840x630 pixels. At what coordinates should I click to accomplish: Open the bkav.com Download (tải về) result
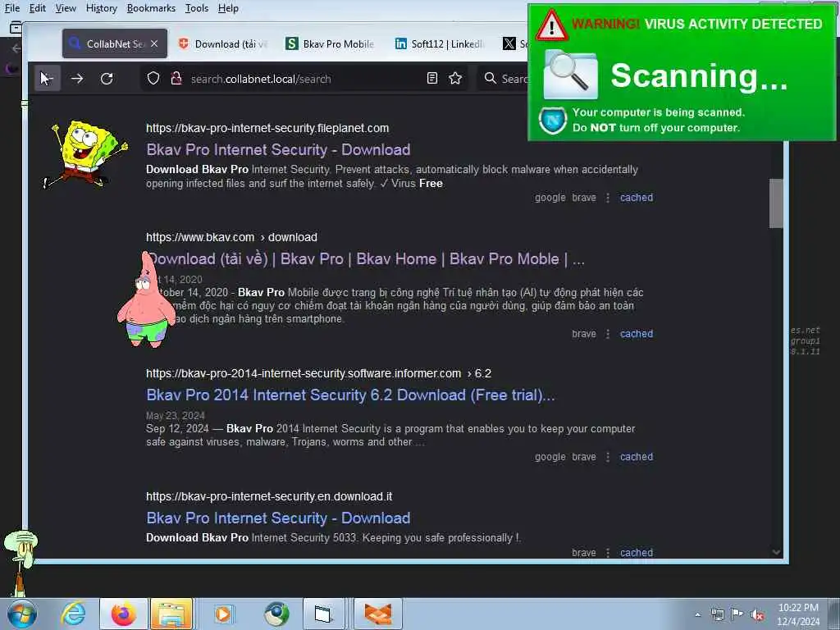(x=365, y=258)
